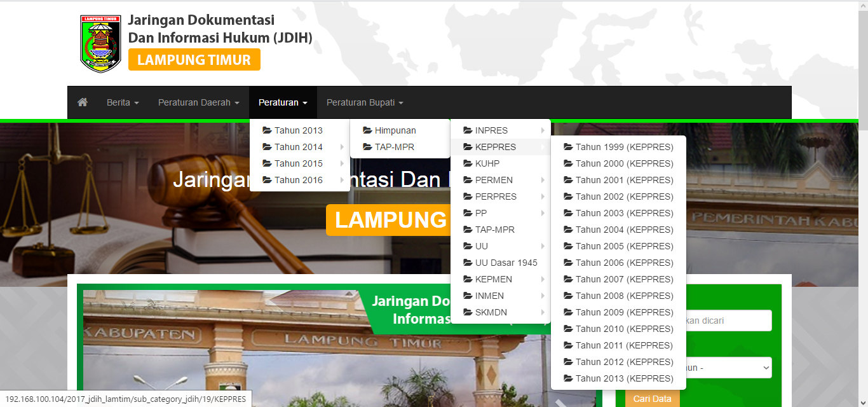Open Tahun 2008 (KEPPRES)
The height and width of the screenshot is (407, 868).
click(x=618, y=296)
